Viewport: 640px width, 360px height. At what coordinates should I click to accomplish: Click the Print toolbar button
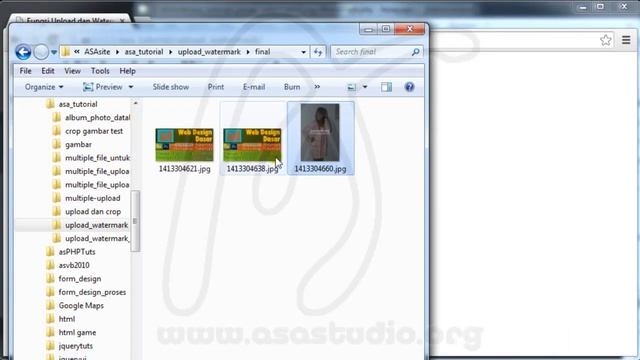[x=216, y=87]
